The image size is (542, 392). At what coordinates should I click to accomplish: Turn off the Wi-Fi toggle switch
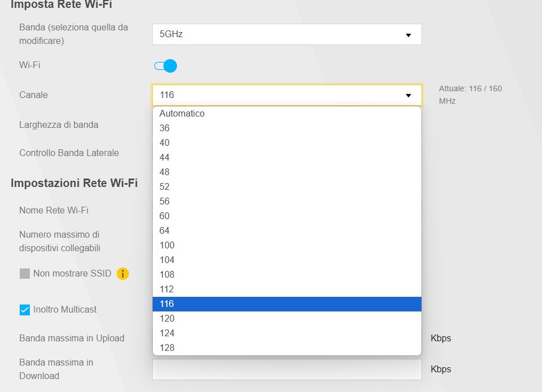point(166,66)
